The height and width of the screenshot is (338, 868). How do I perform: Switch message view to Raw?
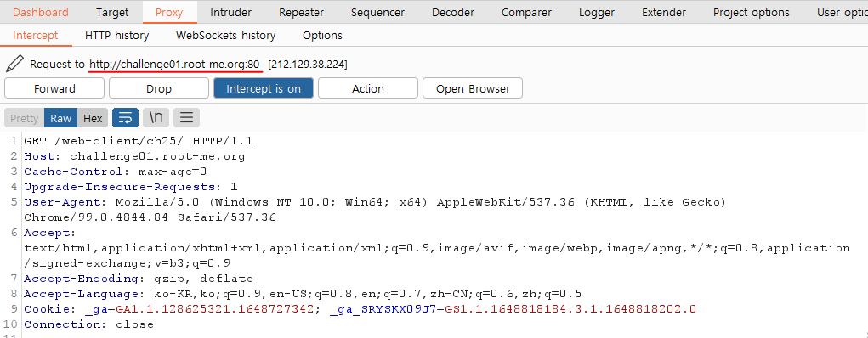pos(61,118)
